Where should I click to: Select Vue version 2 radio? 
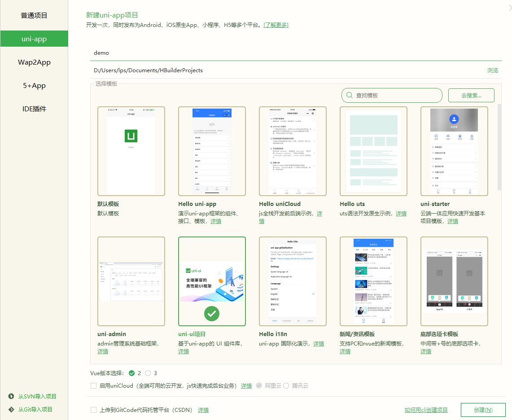click(x=131, y=373)
